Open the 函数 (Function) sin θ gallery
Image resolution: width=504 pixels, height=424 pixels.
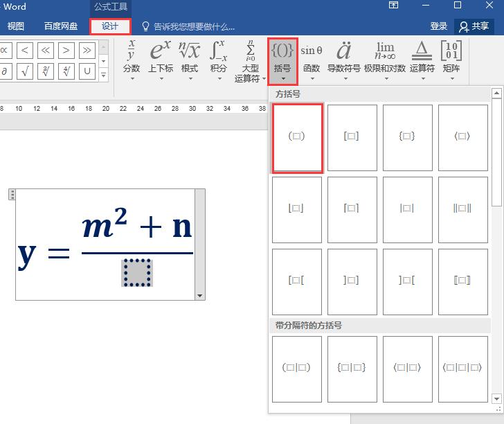(x=312, y=60)
